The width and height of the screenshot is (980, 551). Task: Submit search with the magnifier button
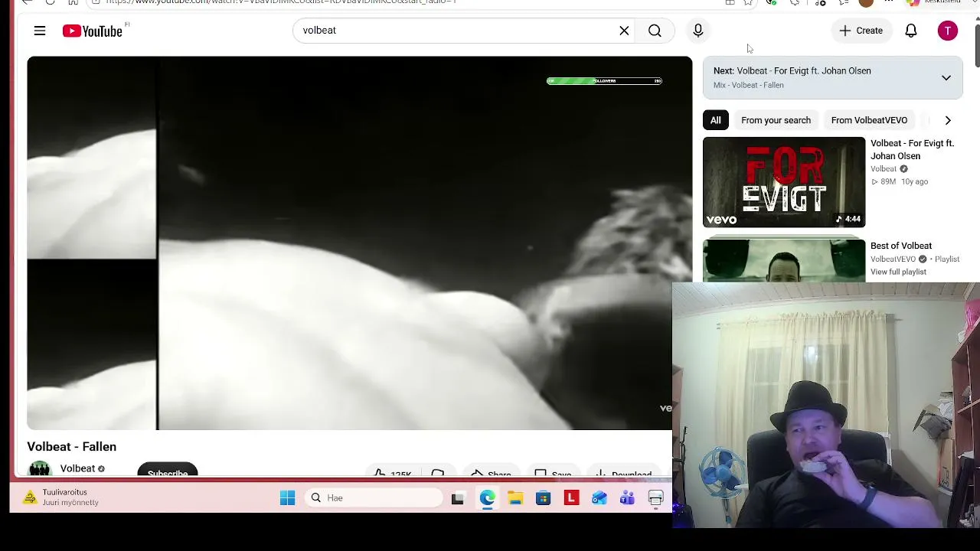coord(655,31)
